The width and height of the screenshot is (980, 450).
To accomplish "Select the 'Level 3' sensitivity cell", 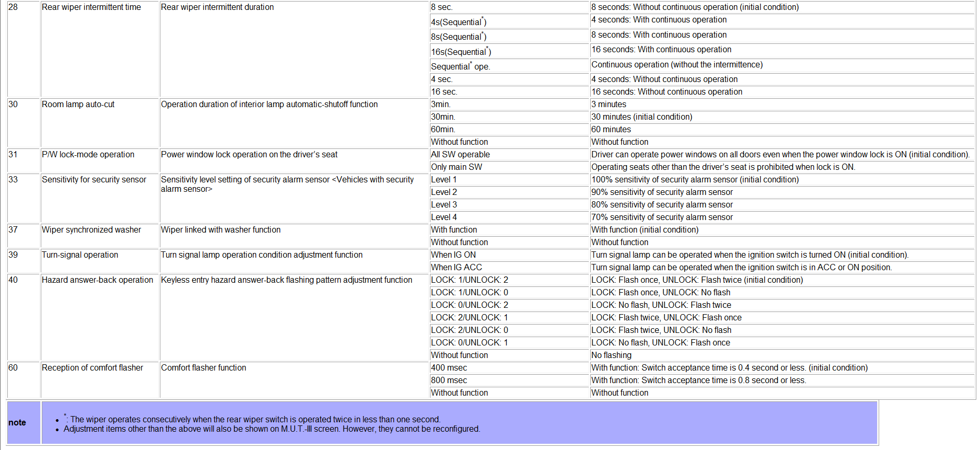I will click(509, 205).
